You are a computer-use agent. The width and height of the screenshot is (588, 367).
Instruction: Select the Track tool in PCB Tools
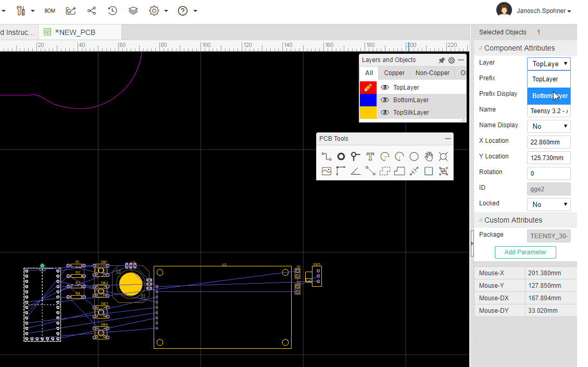click(327, 156)
